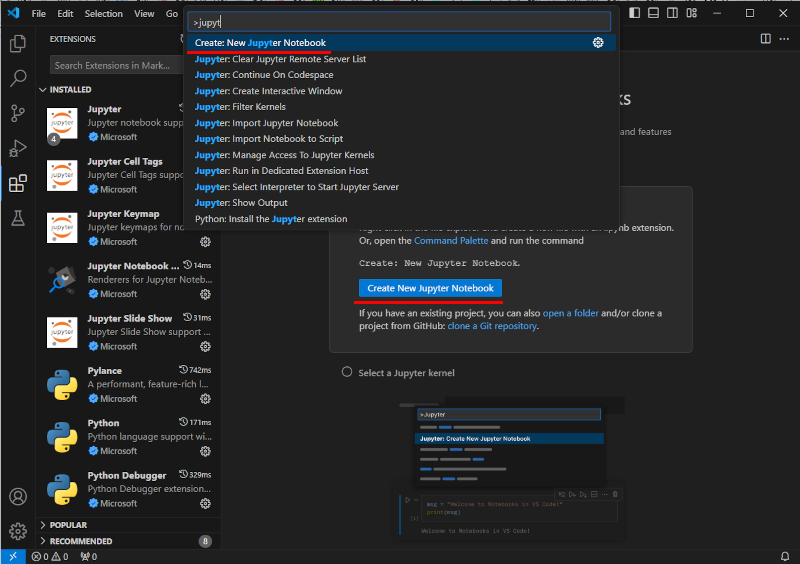Viewport: 800px width, 564px height.
Task: Follow the open a folder link
Action: click(570, 313)
